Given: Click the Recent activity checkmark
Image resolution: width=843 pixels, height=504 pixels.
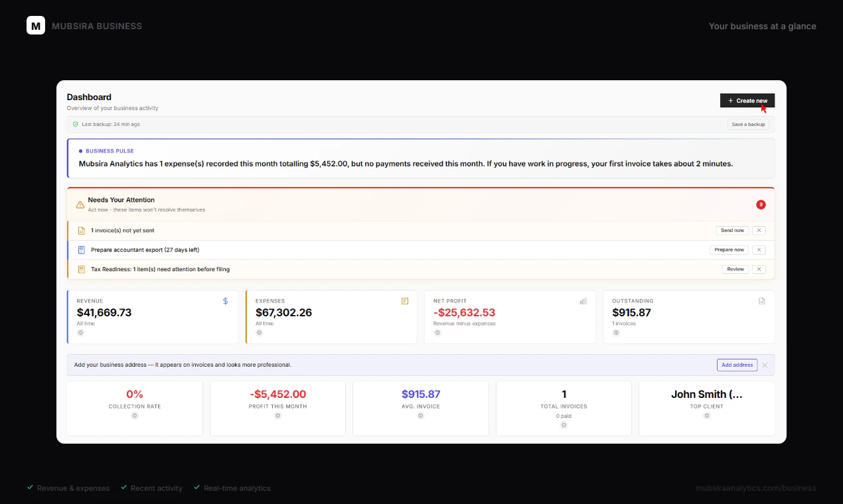Looking at the screenshot, I should point(123,487).
